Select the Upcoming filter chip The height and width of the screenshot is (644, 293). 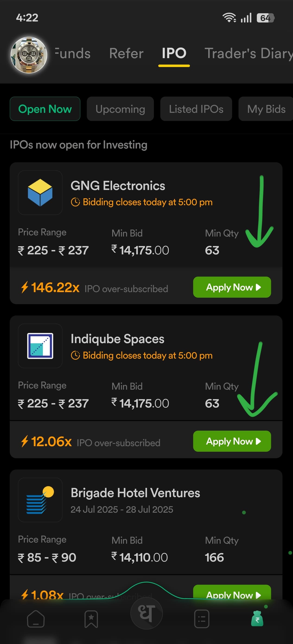120,109
